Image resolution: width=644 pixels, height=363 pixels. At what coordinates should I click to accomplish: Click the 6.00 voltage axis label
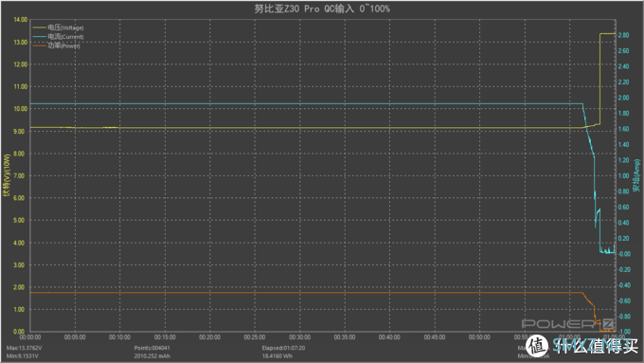click(19, 198)
